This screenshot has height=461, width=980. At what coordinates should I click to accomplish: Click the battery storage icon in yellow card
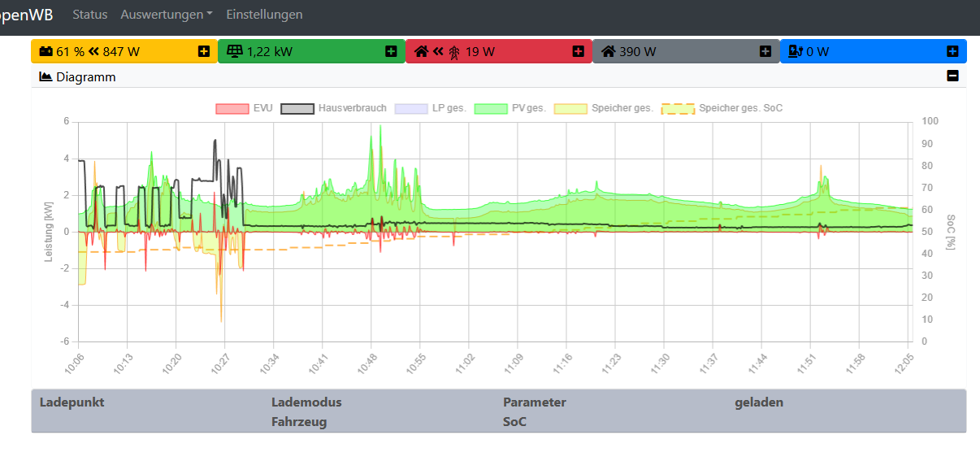coord(46,51)
